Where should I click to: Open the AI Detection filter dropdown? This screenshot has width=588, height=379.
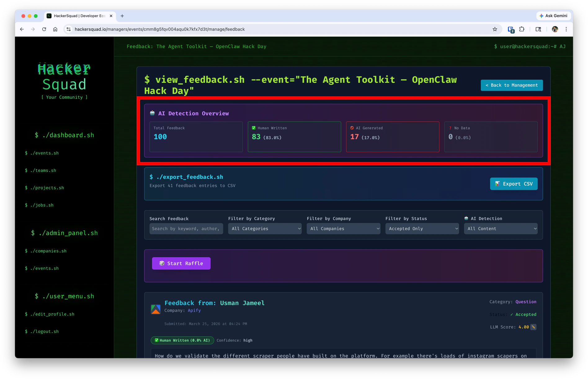click(501, 229)
